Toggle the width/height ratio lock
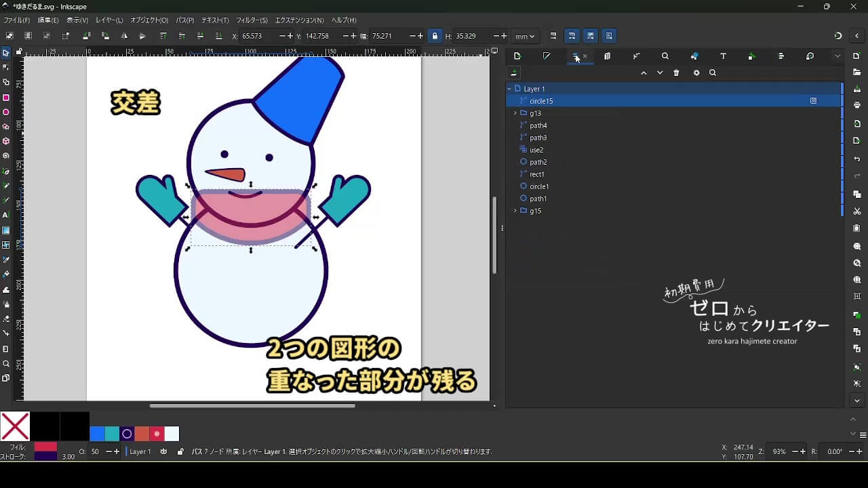 coord(435,36)
